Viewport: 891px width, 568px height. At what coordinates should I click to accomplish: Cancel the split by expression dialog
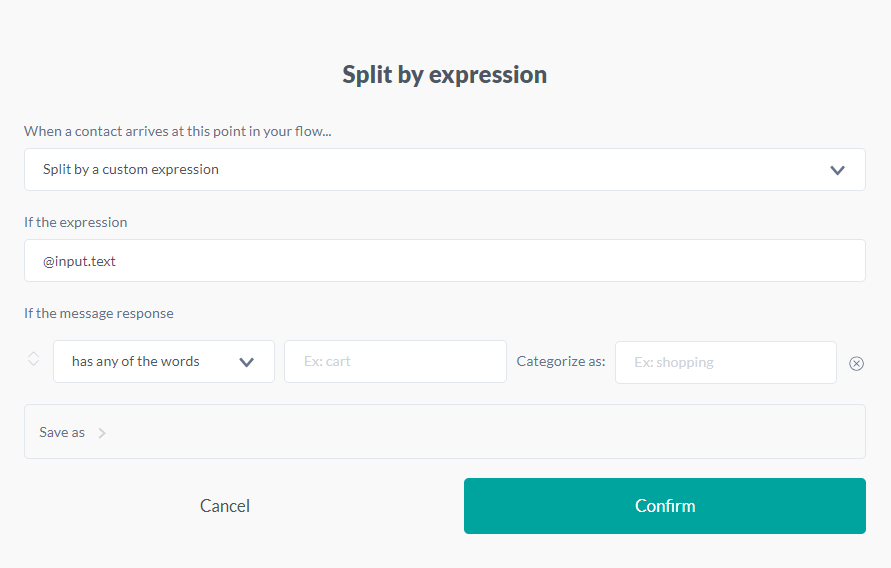[225, 506]
